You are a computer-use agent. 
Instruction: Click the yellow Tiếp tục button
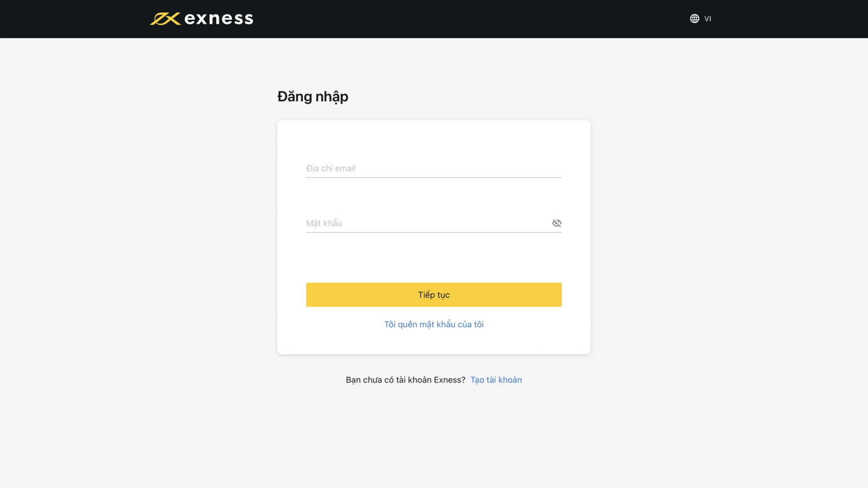pyautogui.click(x=434, y=295)
